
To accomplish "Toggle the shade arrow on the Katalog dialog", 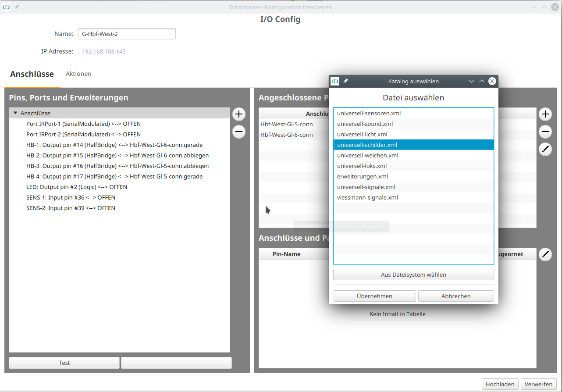I will click(x=481, y=81).
